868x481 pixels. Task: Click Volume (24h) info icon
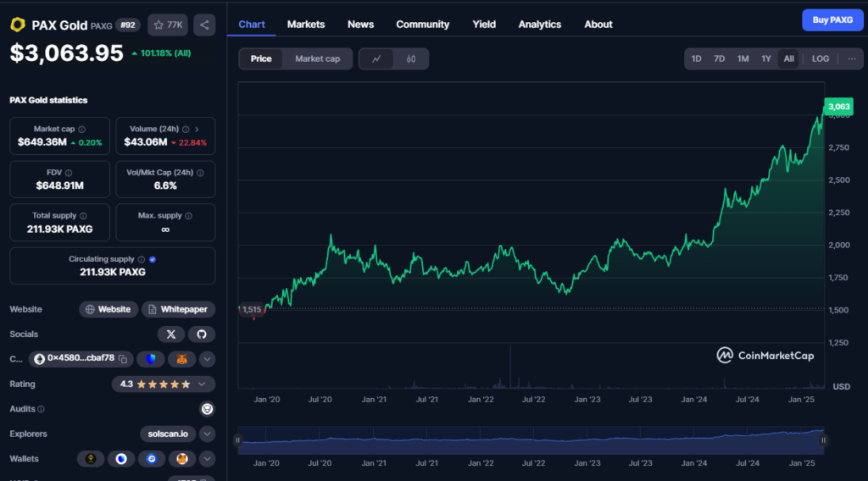click(x=186, y=129)
